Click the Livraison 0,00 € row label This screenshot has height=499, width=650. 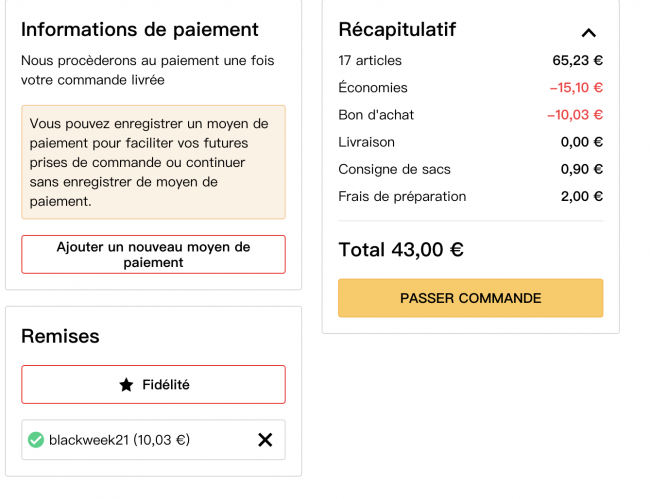(x=366, y=142)
